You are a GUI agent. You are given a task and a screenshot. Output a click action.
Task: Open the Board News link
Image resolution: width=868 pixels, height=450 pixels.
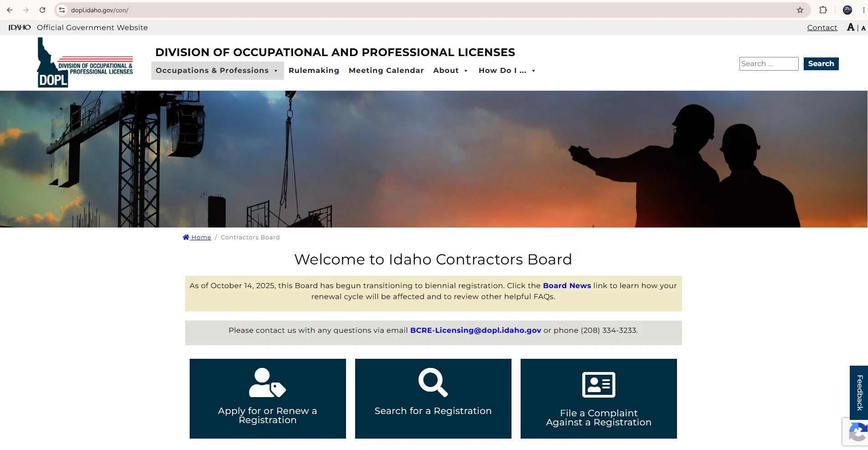tap(567, 285)
